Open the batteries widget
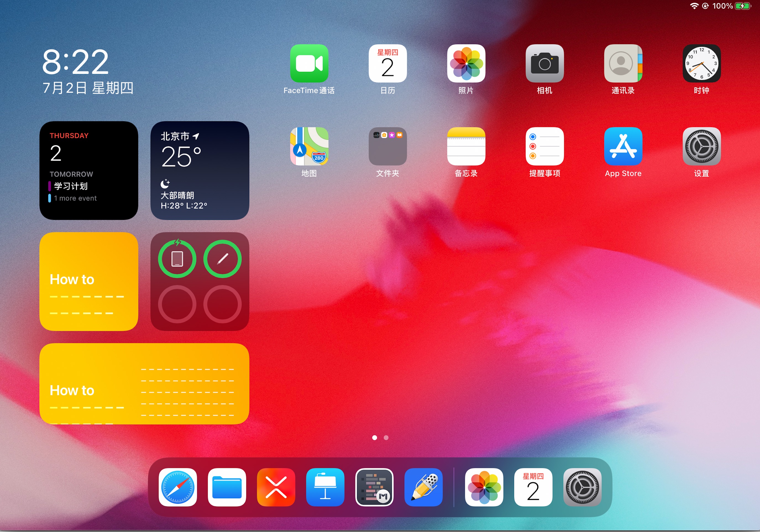This screenshot has width=760, height=532. [200, 281]
